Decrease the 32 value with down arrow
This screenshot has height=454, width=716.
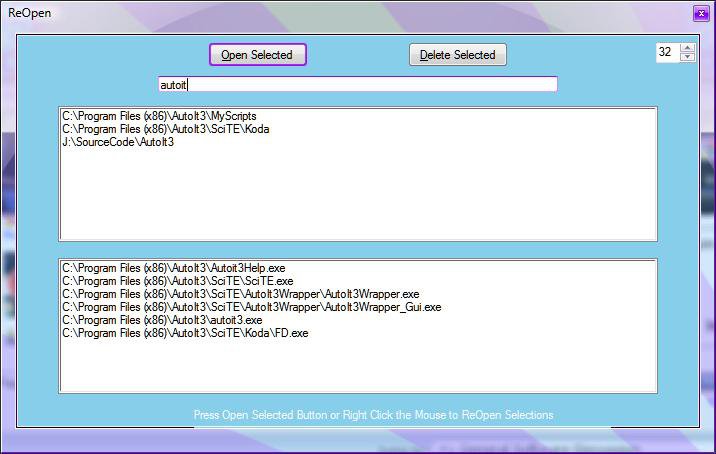[x=687, y=57]
